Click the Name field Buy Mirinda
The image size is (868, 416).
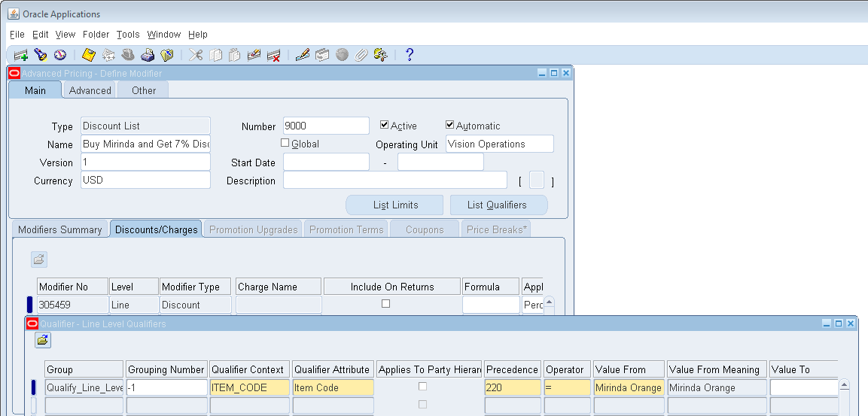(145, 144)
